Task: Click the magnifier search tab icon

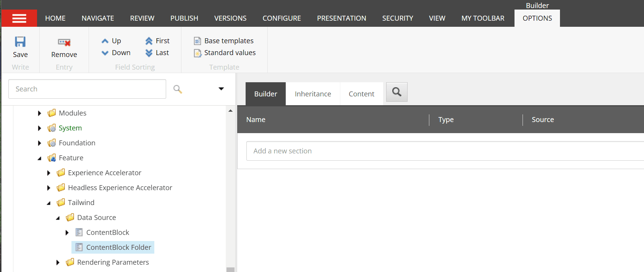Action: tap(396, 92)
